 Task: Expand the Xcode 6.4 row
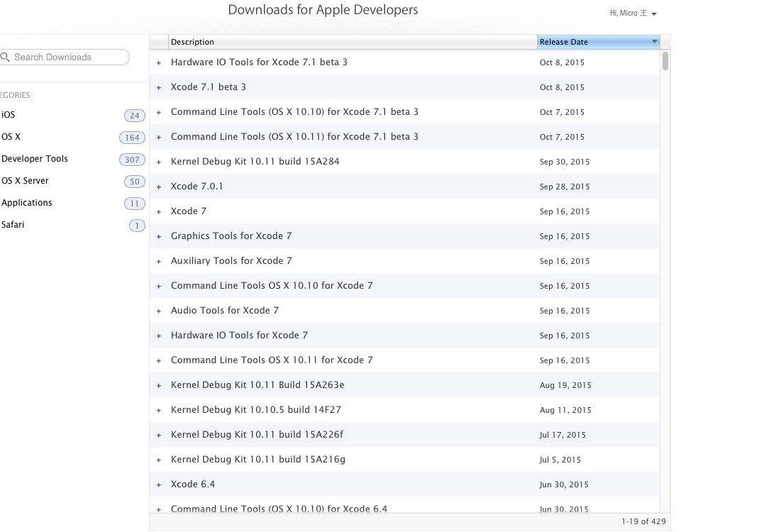159,485
